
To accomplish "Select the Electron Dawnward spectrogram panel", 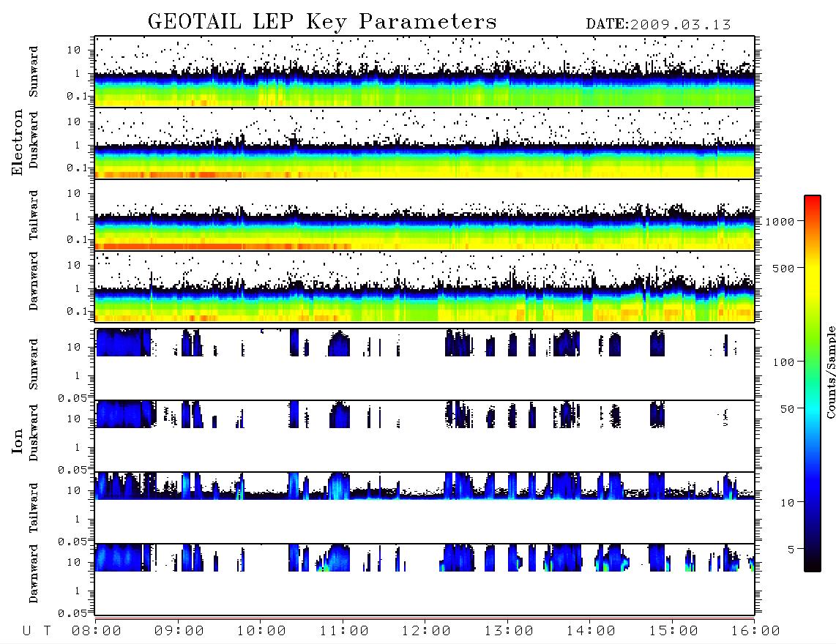I will pyautogui.click(x=425, y=287).
